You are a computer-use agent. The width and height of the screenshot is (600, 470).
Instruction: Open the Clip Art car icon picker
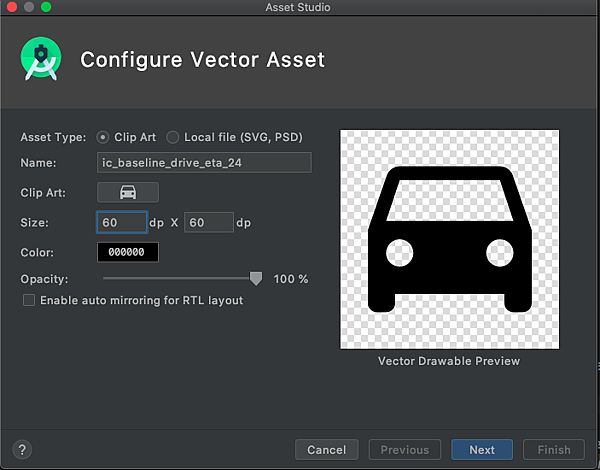coord(127,192)
